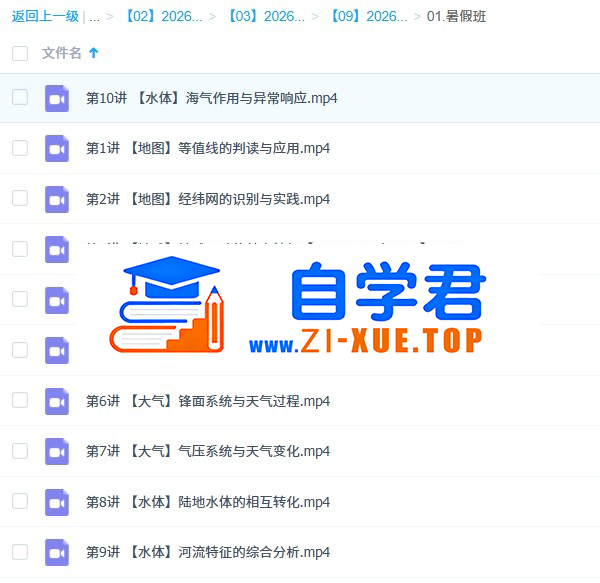Check the box for 第1讲 等值线的判读与应用.mp4

(20, 148)
